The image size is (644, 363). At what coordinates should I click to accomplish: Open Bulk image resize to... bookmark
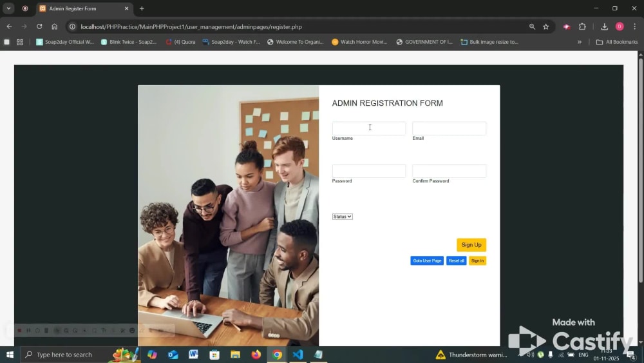click(489, 42)
